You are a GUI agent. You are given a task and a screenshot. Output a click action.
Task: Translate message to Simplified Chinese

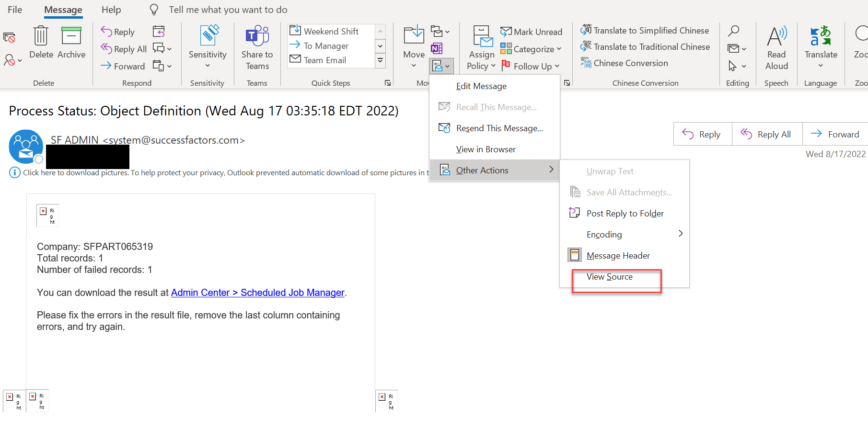(x=645, y=31)
